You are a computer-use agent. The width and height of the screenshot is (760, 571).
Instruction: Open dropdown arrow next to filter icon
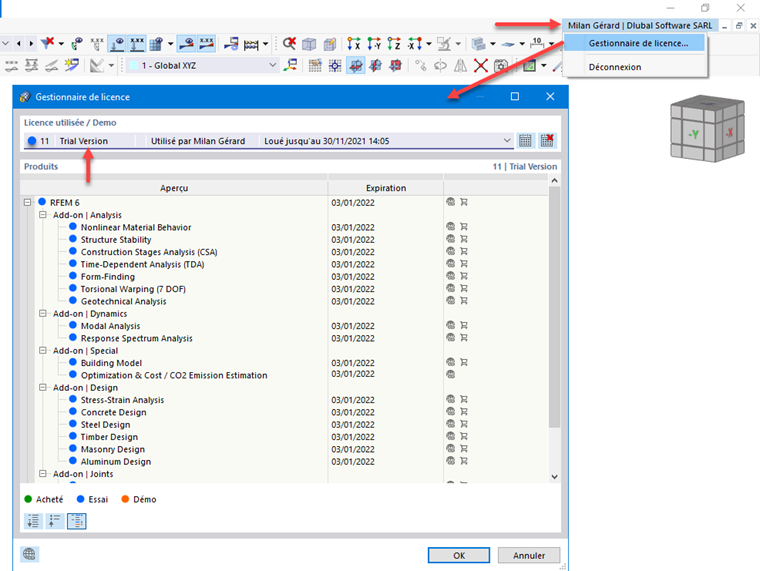click(x=61, y=44)
